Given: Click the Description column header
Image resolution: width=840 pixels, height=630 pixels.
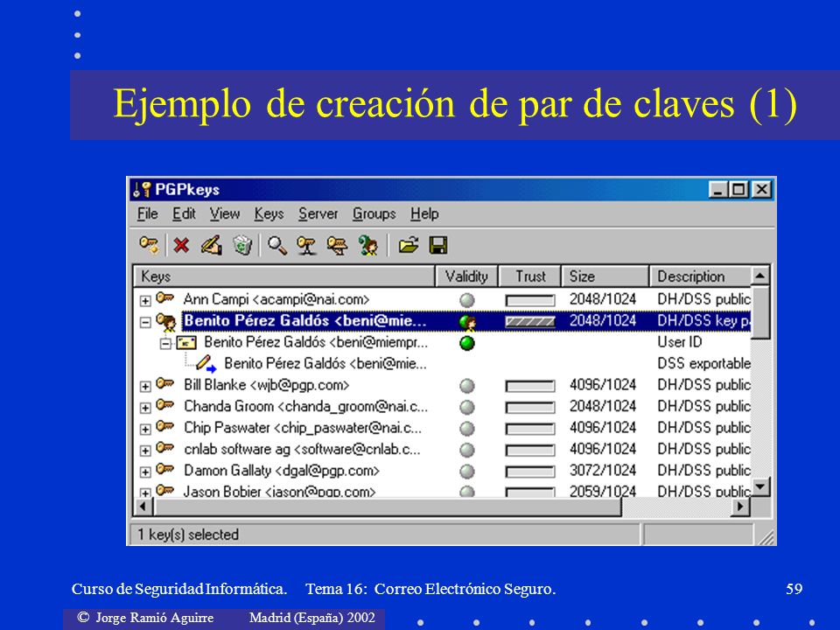Looking at the screenshot, I should pos(700,276).
